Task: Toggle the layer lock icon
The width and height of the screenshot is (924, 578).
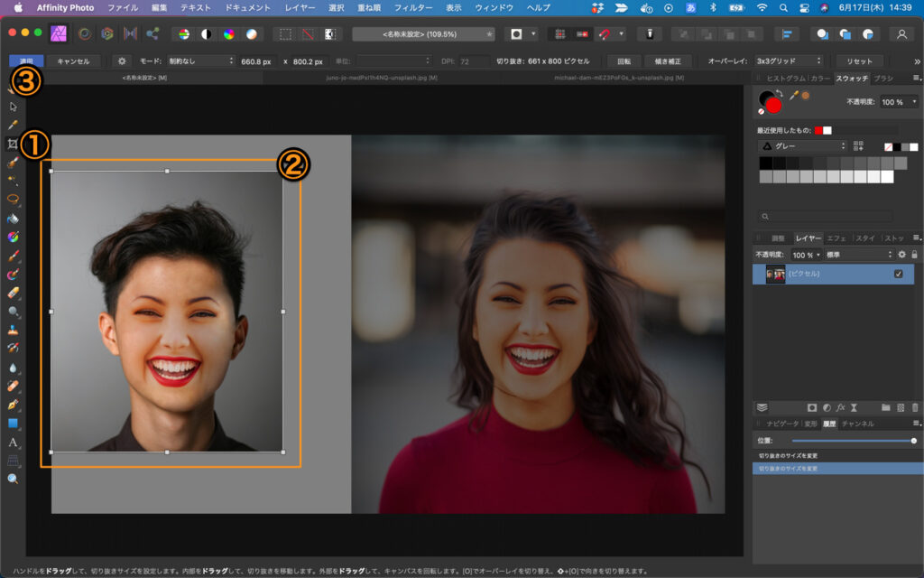Action: 914,256
